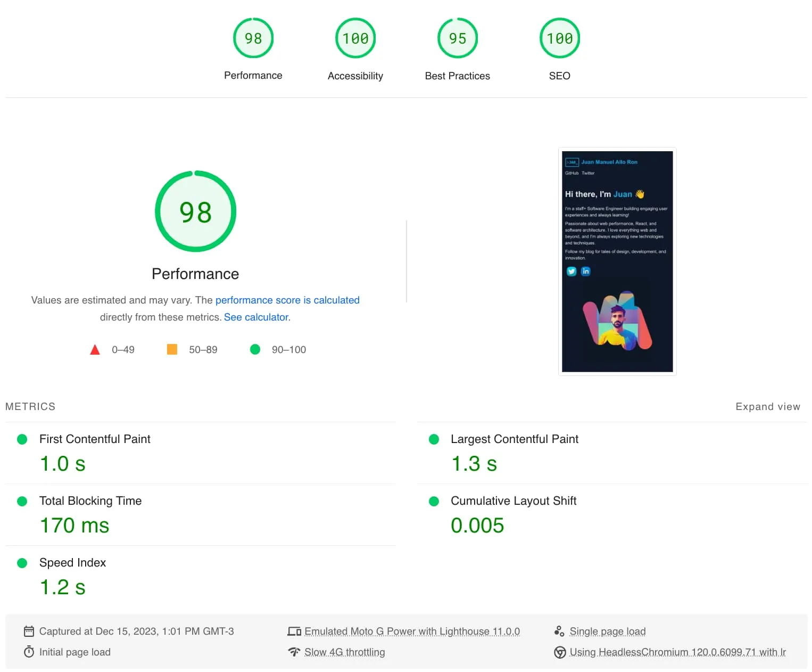
Task: Click the METRICS section heading
Action: tap(30, 407)
